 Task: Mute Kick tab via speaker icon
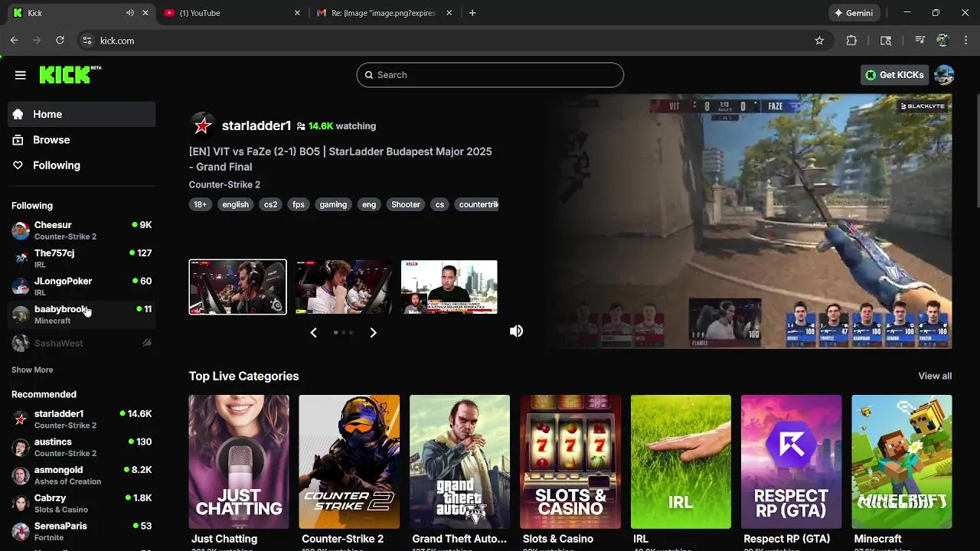130,13
